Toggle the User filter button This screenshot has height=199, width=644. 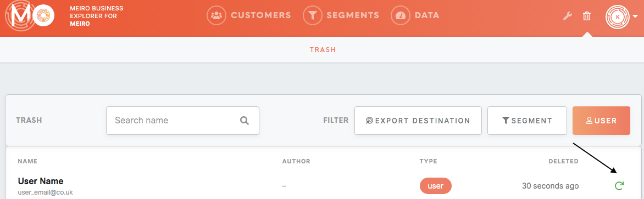coord(601,121)
